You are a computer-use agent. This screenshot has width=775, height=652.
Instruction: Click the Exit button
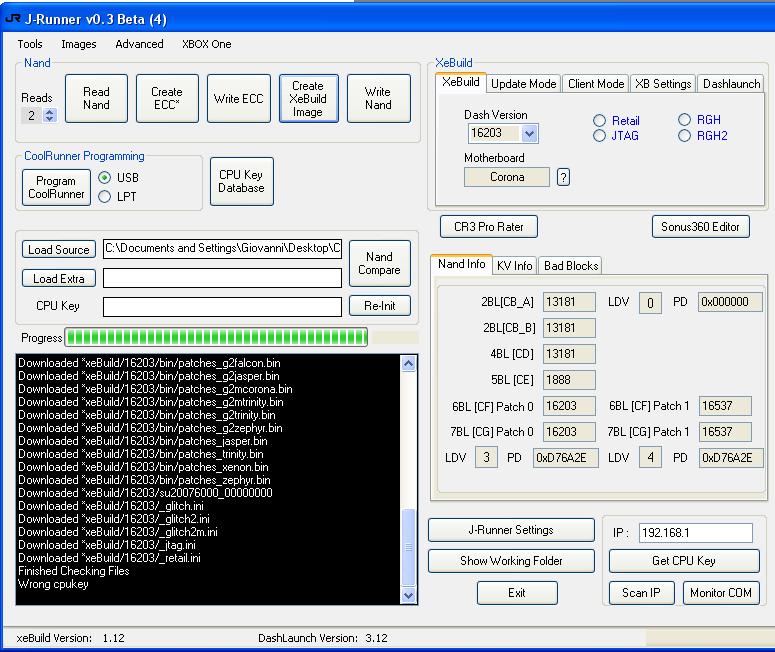[517, 593]
